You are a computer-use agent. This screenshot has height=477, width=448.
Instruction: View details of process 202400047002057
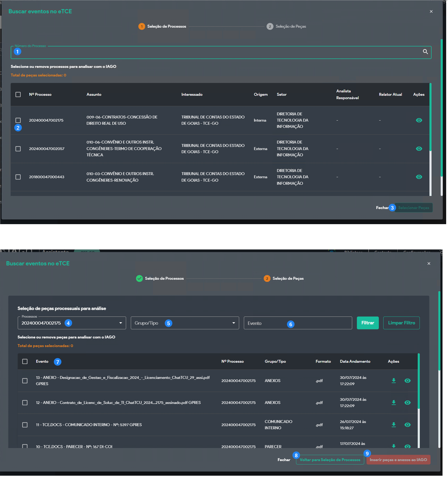tap(418, 149)
